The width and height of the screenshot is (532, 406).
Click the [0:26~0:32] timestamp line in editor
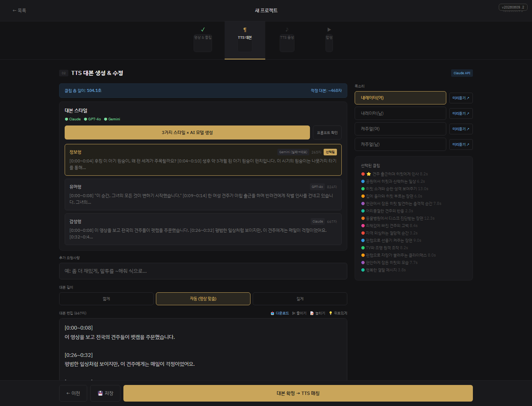79,355
